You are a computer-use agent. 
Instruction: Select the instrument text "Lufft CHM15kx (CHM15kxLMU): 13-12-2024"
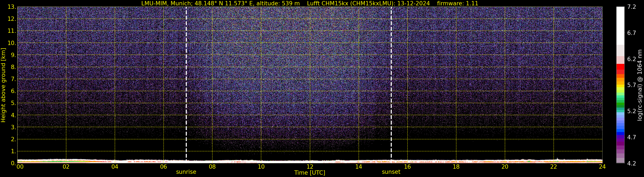[368, 3]
